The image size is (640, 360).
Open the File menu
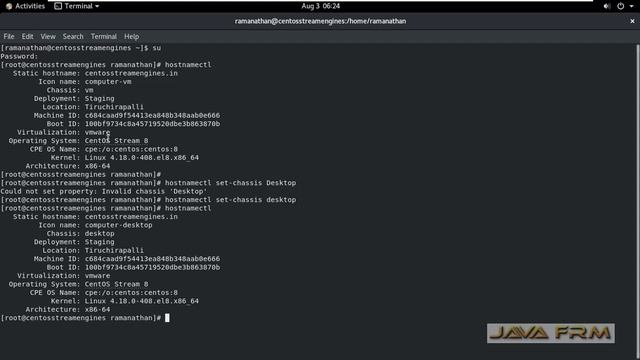coord(9,36)
